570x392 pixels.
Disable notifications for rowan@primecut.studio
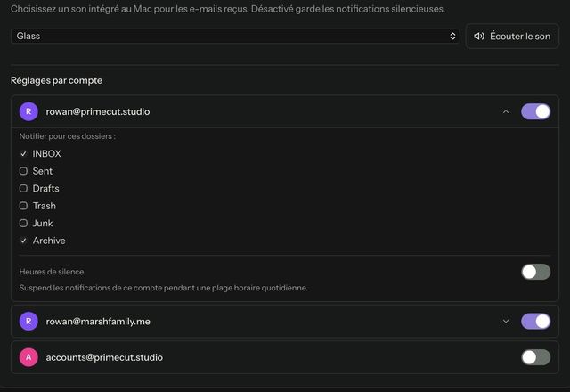coord(535,111)
